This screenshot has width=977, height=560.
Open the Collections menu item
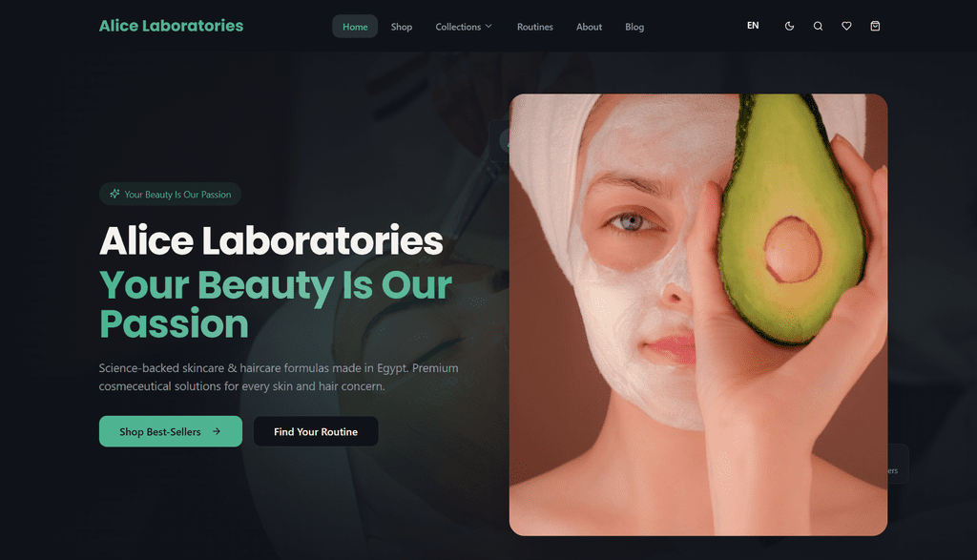[x=464, y=27]
